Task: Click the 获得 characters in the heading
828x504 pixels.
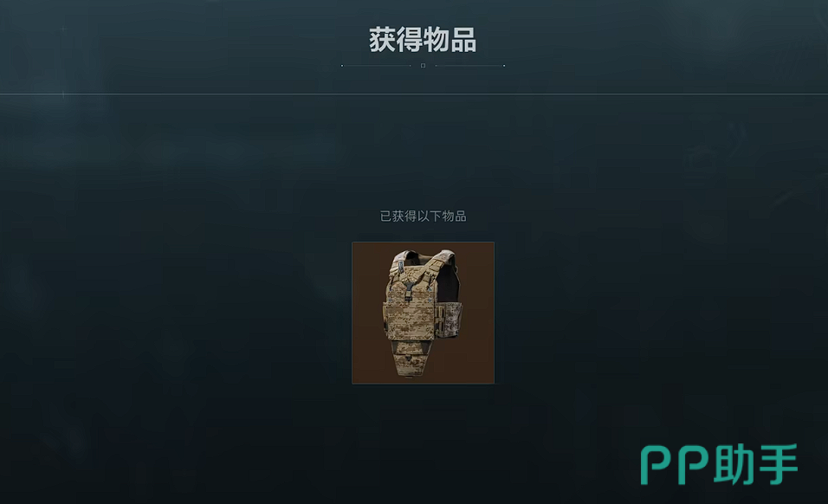Action: tap(396, 40)
